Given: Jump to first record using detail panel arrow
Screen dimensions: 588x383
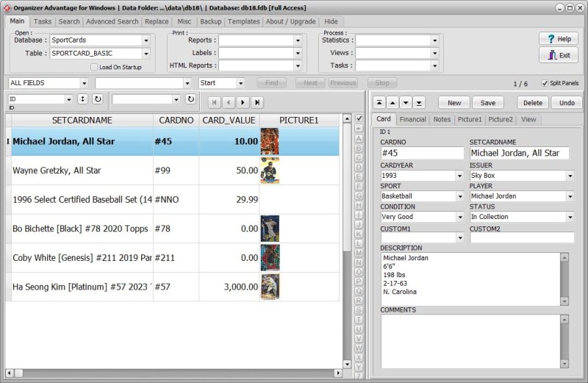Looking at the screenshot, I should coord(380,102).
